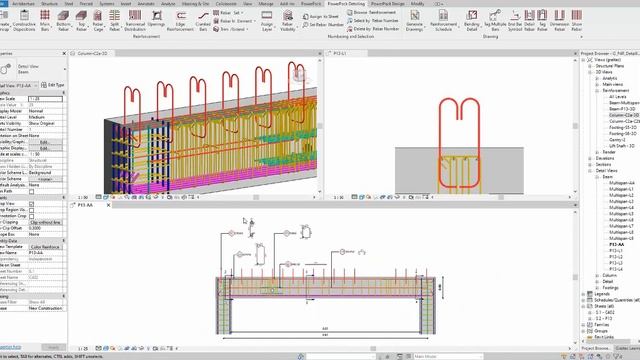Click the Apply button in Properties
Viewport: 640px width, 360px height.
[53, 347]
